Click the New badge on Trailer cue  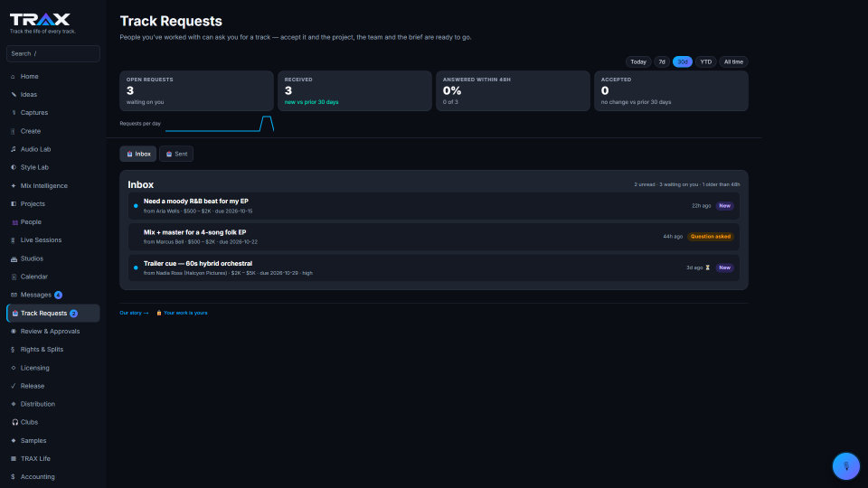(x=724, y=267)
